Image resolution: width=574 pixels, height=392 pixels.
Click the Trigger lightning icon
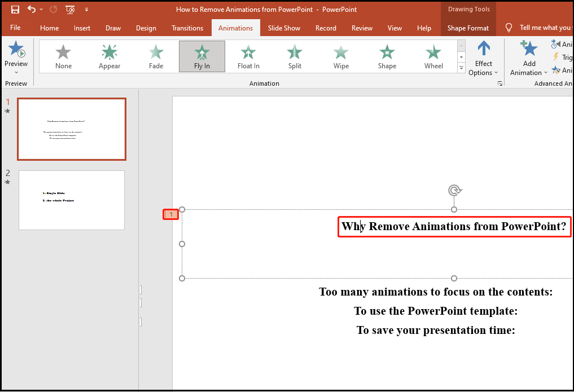[x=556, y=57]
